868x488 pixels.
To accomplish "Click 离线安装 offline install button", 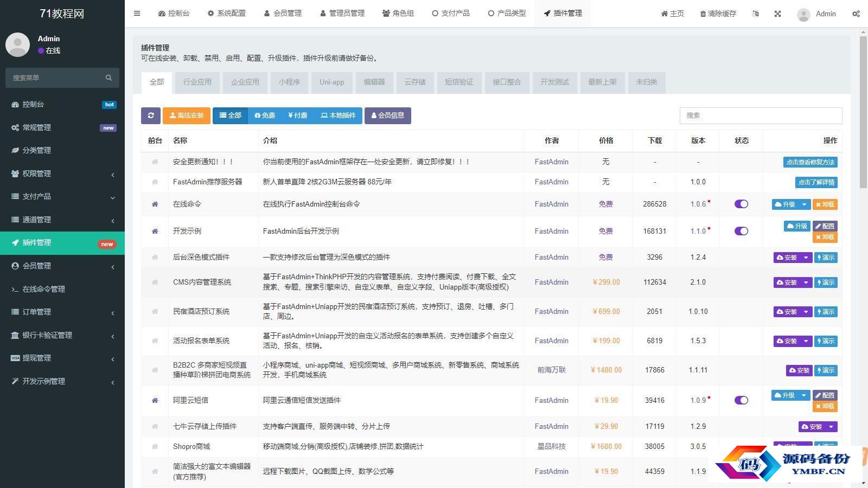I will (187, 115).
